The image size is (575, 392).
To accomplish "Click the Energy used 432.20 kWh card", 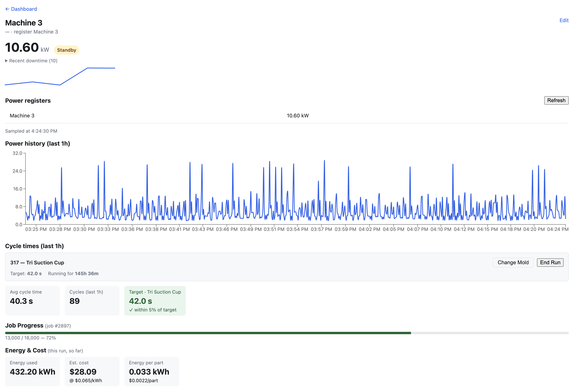I will tap(32, 371).
